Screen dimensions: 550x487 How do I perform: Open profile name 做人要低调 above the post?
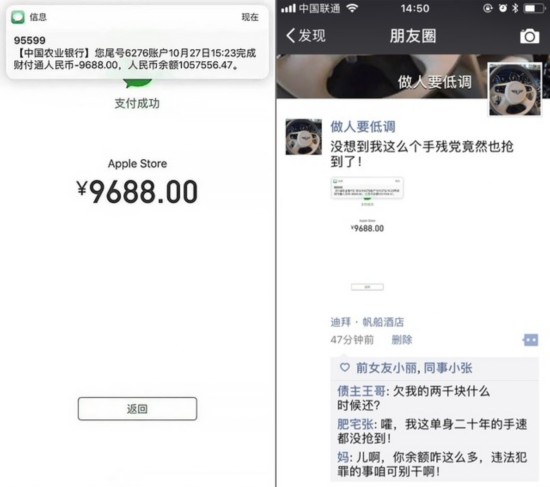363,127
